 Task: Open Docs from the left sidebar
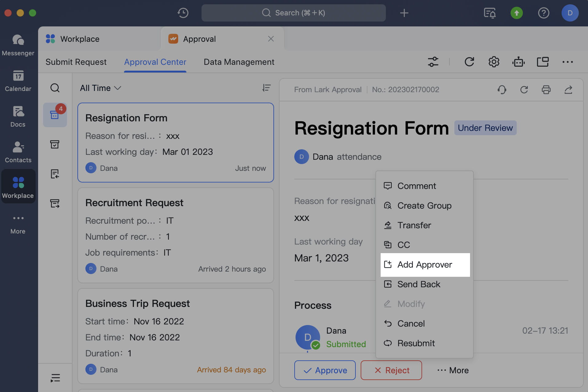click(18, 116)
